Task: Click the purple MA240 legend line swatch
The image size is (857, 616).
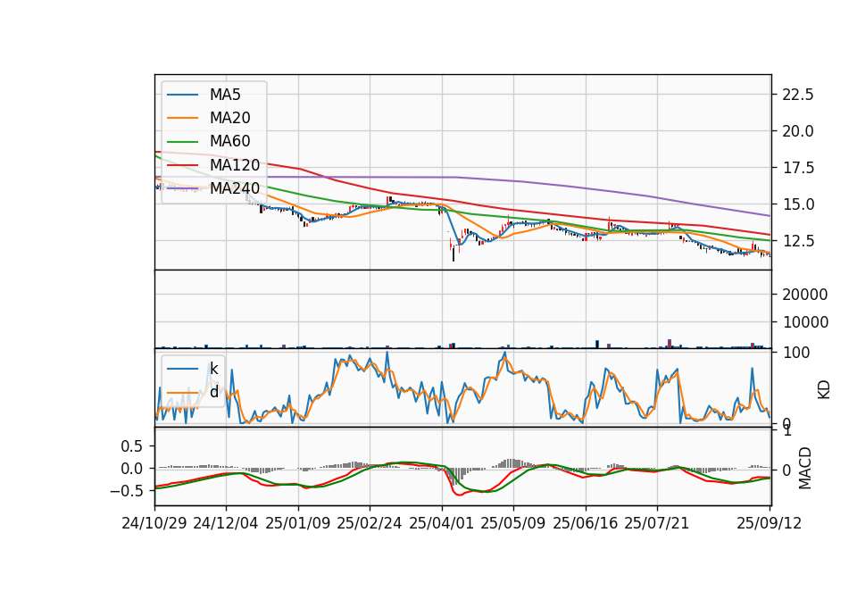Action: tap(182, 188)
